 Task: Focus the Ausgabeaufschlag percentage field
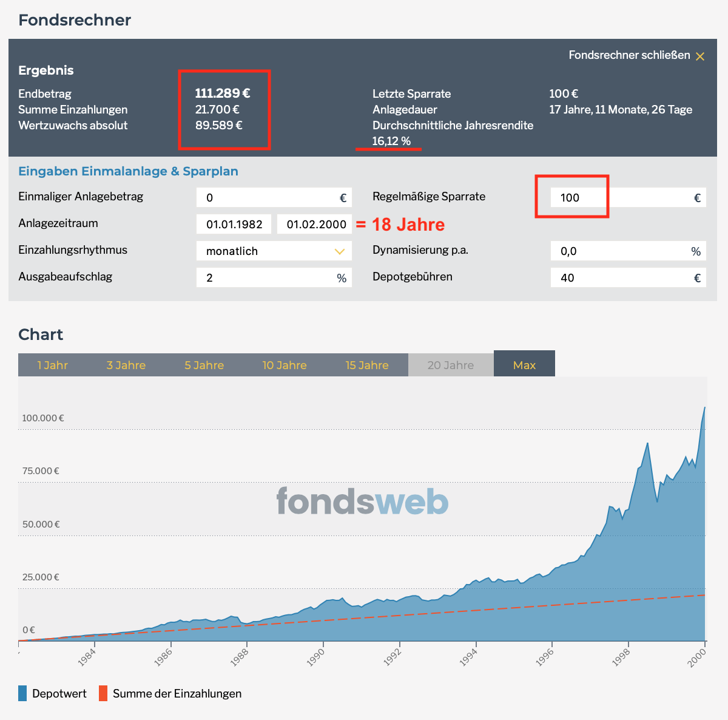coord(274,277)
